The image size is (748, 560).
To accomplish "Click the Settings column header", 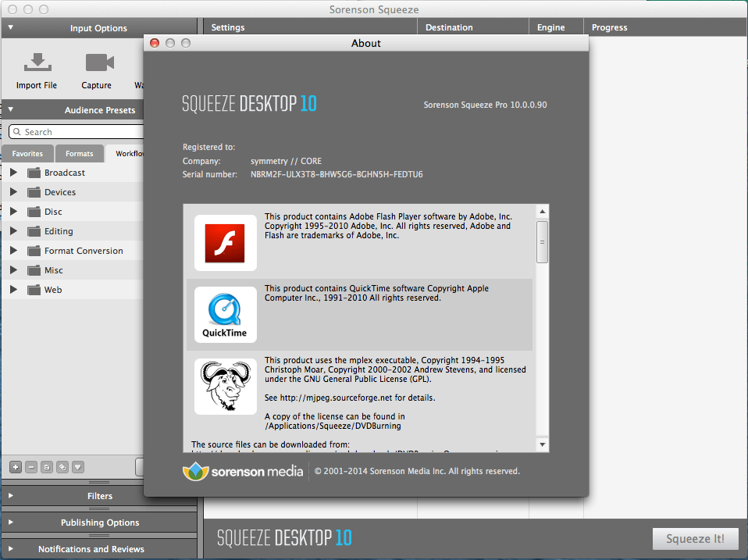I will pos(310,27).
